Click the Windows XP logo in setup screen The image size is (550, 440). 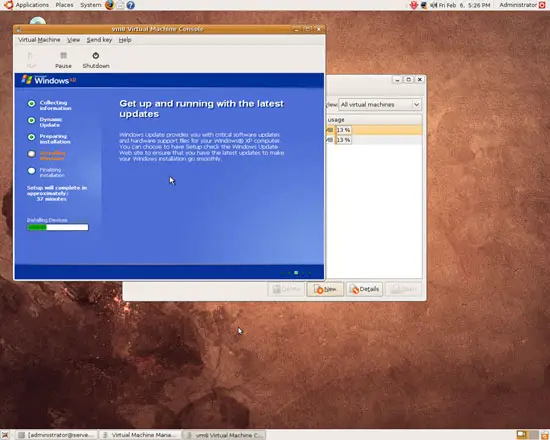tap(48, 80)
